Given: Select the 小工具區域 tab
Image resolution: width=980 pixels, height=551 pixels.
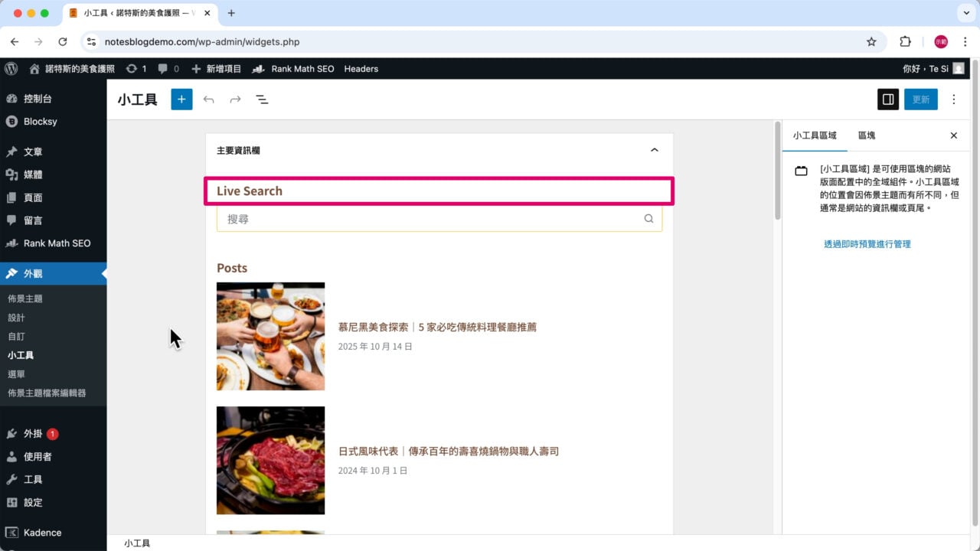Looking at the screenshot, I should coord(815,135).
